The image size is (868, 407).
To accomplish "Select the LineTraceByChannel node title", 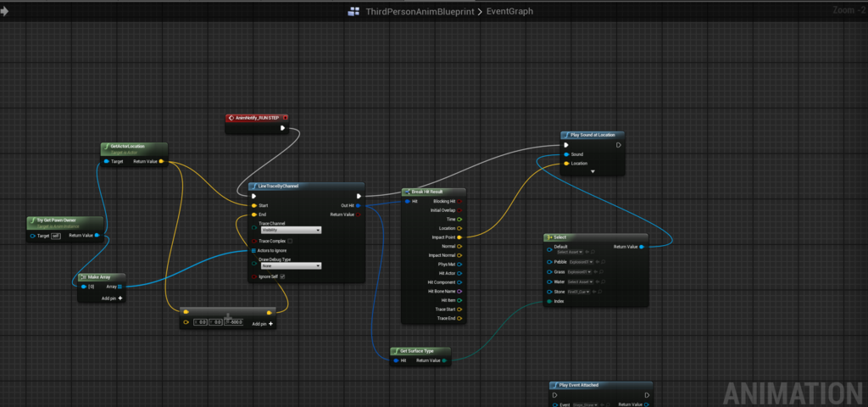I will [x=278, y=186].
